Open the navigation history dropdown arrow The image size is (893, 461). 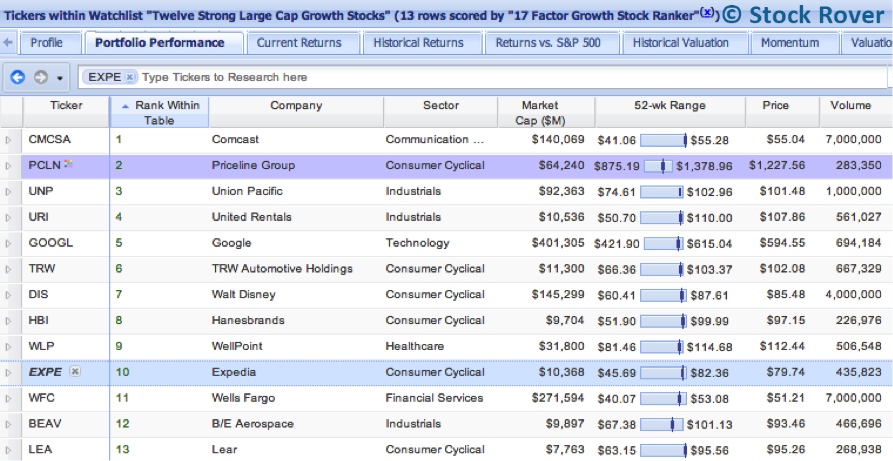[x=60, y=79]
